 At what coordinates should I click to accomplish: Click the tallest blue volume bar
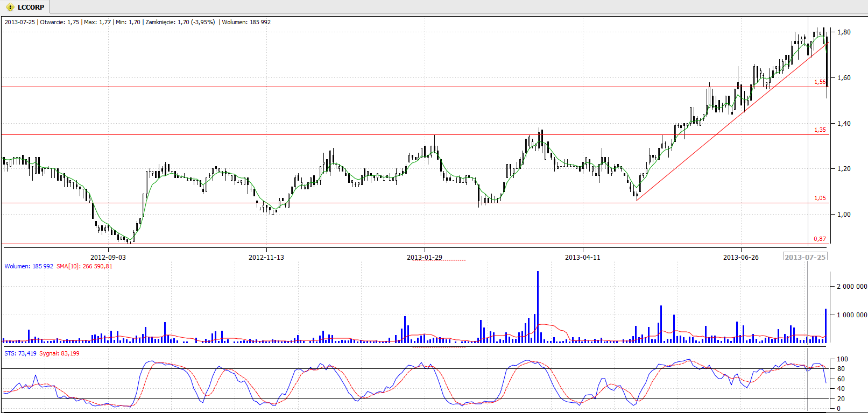click(538, 307)
